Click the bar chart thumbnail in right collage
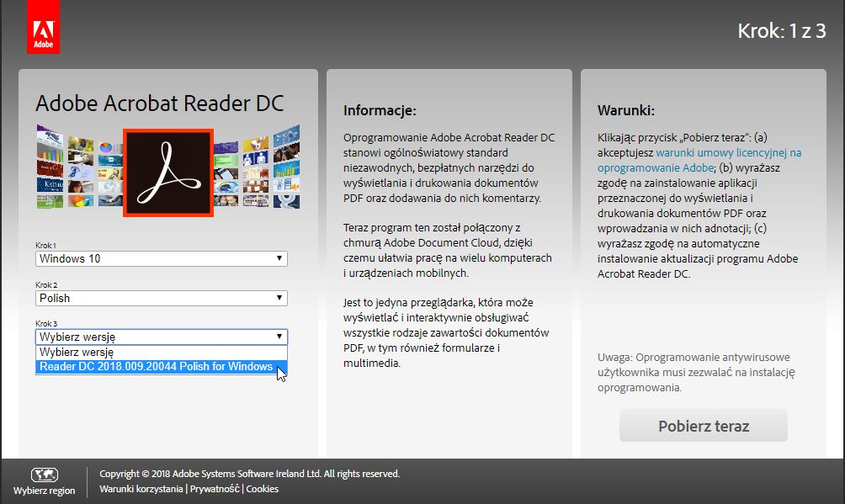 click(x=284, y=169)
